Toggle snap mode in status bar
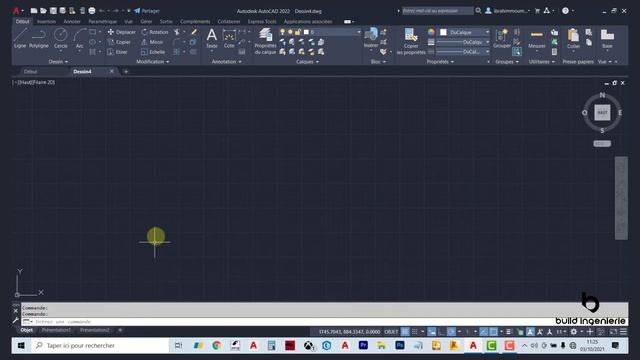The image size is (640, 360). (414, 332)
